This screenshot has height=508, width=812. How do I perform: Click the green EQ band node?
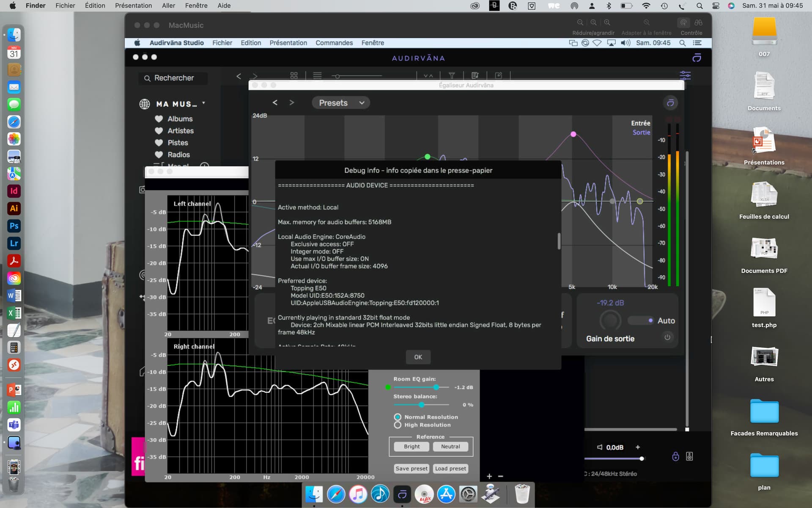pyautogui.click(x=428, y=157)
